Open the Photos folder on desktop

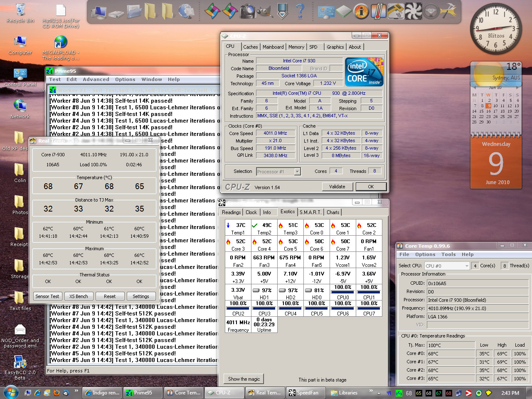click(x=20, y=205)
